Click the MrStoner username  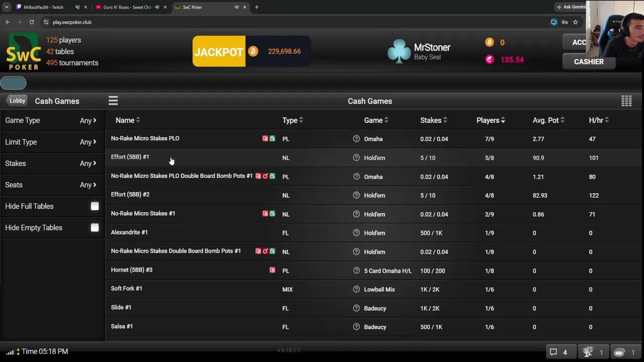[432, 47]
